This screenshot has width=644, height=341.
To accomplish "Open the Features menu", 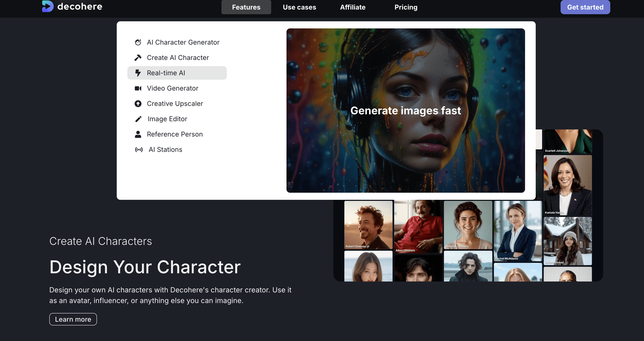I will click(246, 7).
